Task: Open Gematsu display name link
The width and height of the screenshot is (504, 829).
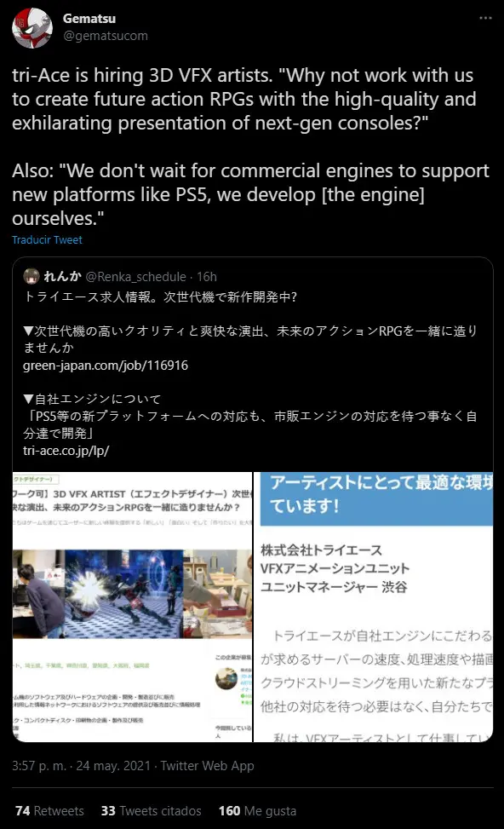Action: point(89,19)
